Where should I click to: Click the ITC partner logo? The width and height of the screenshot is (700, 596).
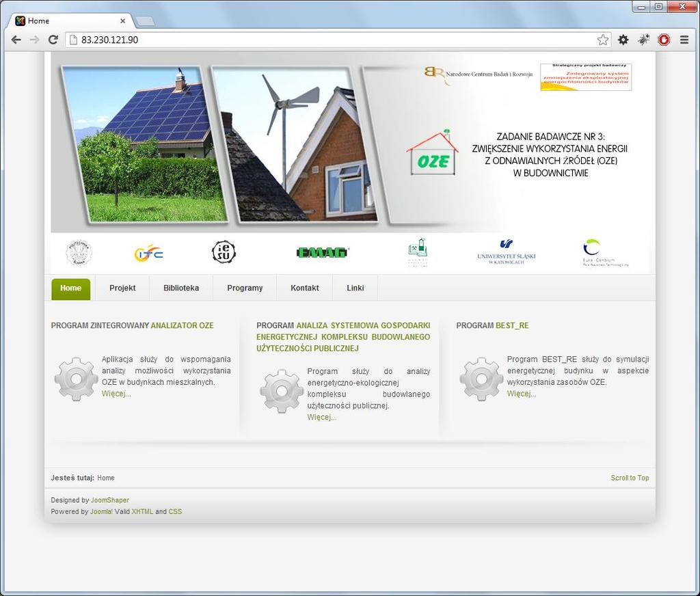(148, 253)
